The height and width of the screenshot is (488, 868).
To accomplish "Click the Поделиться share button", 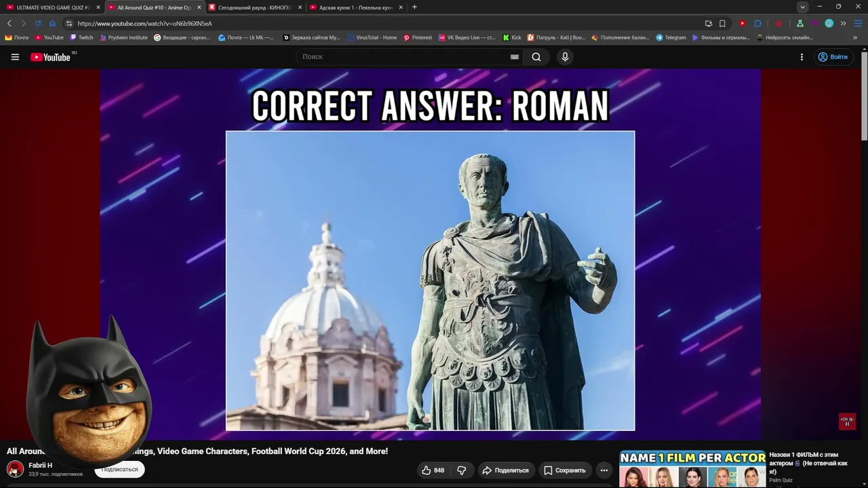I will [x=505, y=470].
